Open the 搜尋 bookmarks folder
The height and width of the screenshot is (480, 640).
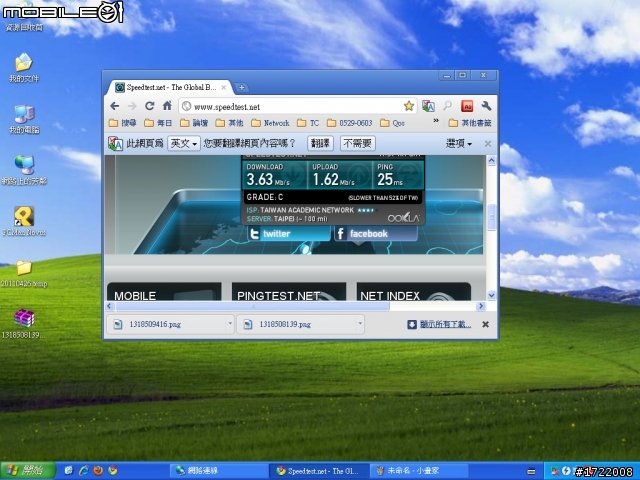tap(122, 123)
